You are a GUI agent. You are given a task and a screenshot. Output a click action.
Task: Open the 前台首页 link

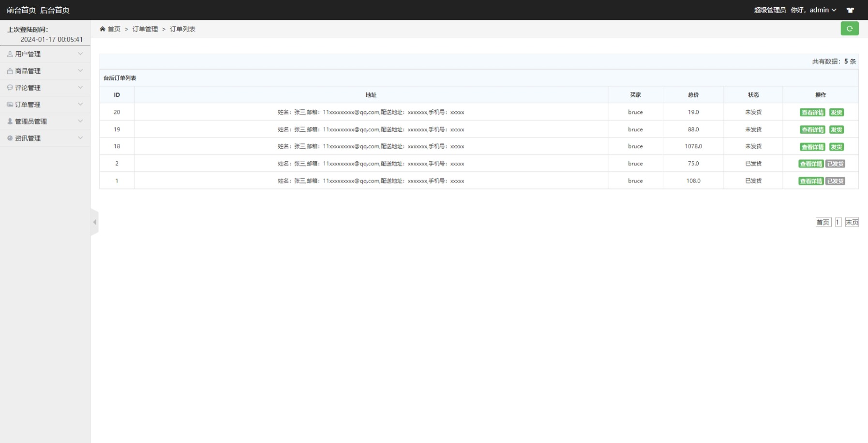tap(21, 10)
